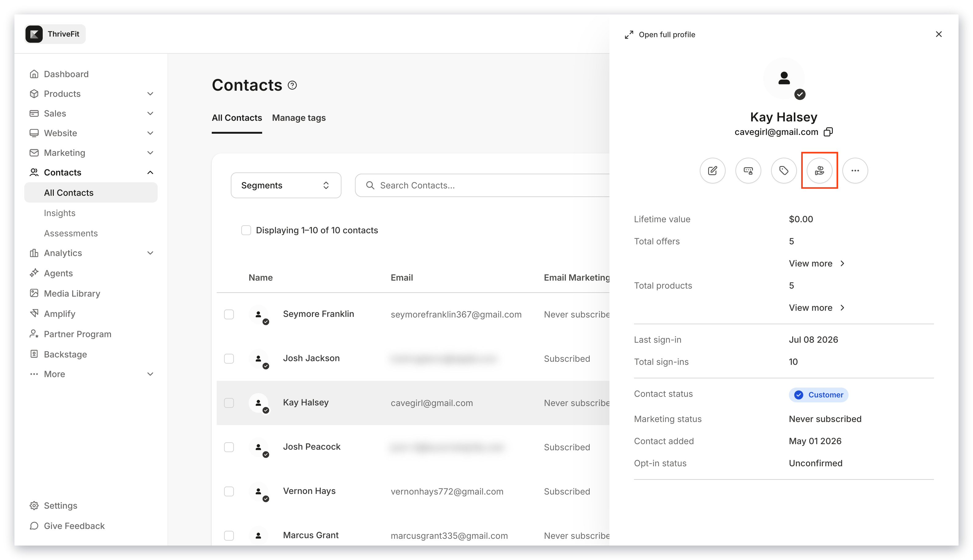
Task: Toggle the select-all contacts checkbox
Action: [x=246, y=230]
